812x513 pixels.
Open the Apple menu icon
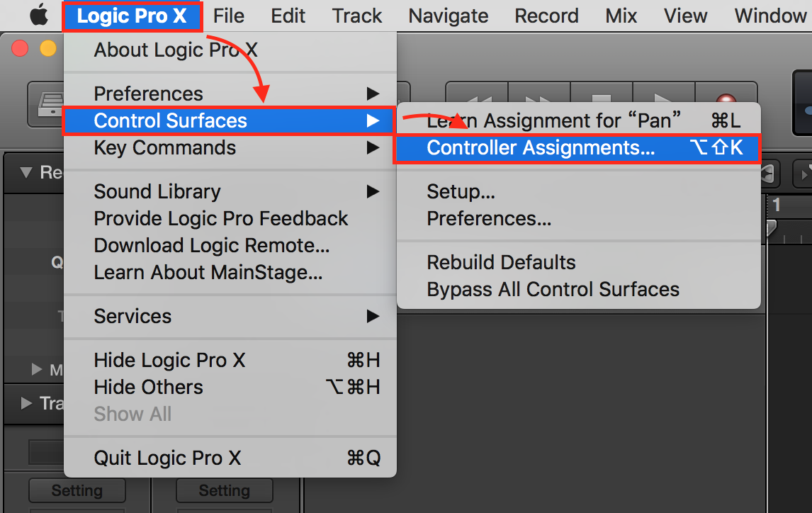(x=40, y=16)
